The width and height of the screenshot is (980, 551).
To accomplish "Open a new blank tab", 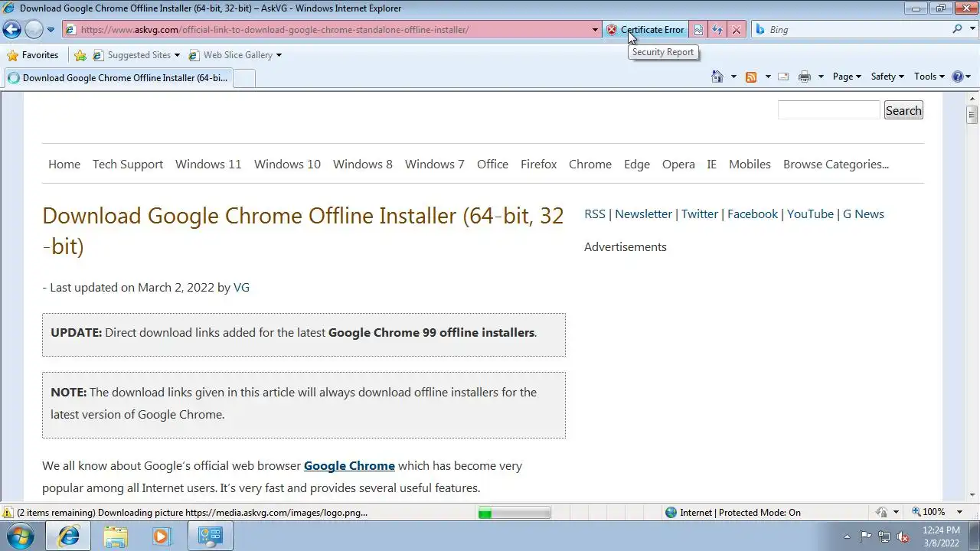I will pyautogui.click(x=243, y=78).
